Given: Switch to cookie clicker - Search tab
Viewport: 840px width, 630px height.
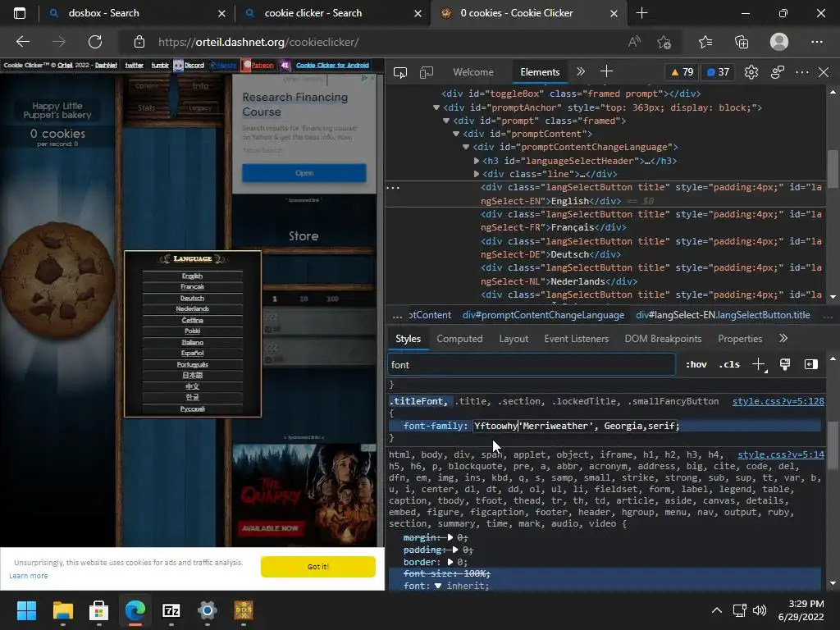Looking at the screenshot, I should [x=313, y=13].
